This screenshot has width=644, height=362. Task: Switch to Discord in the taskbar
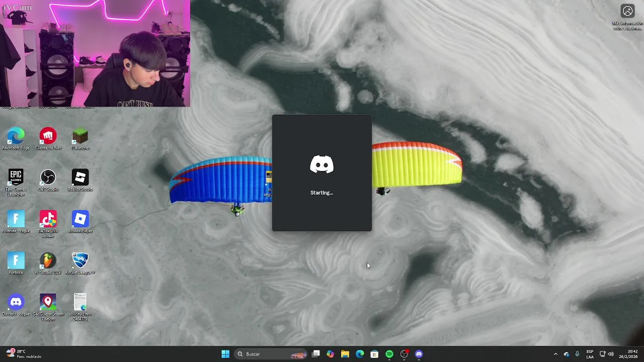[x=419, y=354]
